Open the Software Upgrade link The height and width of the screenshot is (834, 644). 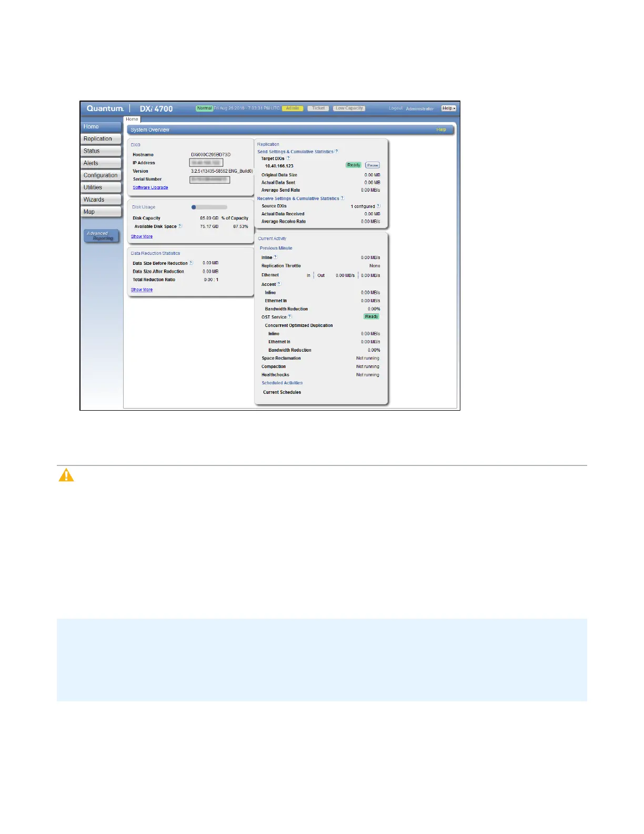tap(150, 187)
